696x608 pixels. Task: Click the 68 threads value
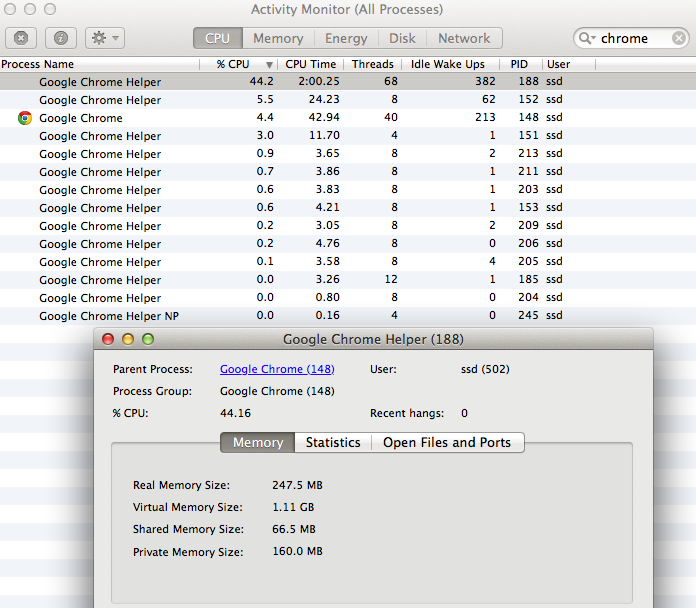tap(391, 81)
